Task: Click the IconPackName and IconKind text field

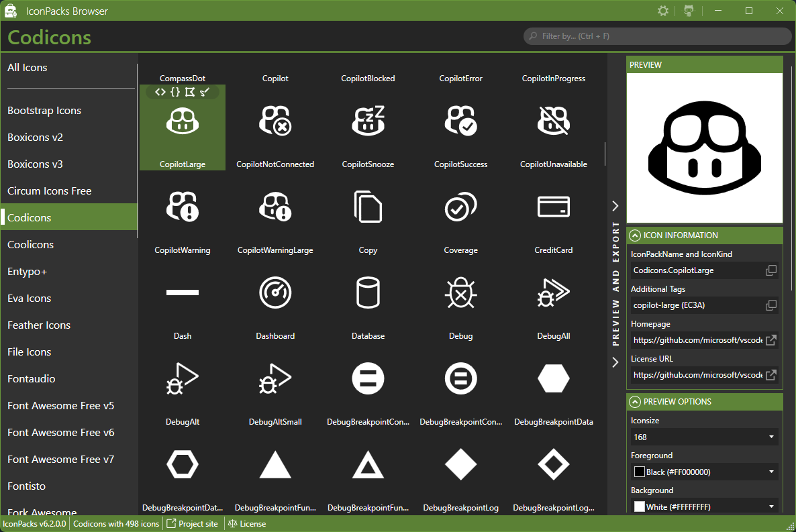Action: point(697,270)
